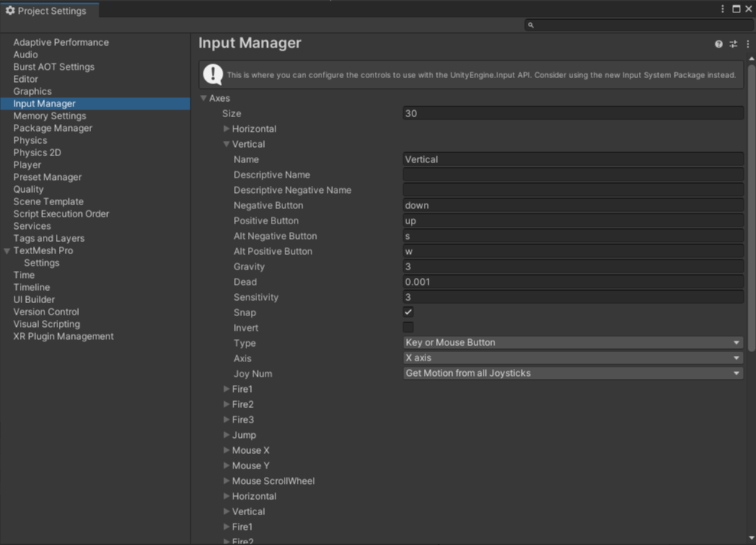Open Input Manager help documentation icon
Viewport: 756px width, 545px height.
[x=719, y=44]
